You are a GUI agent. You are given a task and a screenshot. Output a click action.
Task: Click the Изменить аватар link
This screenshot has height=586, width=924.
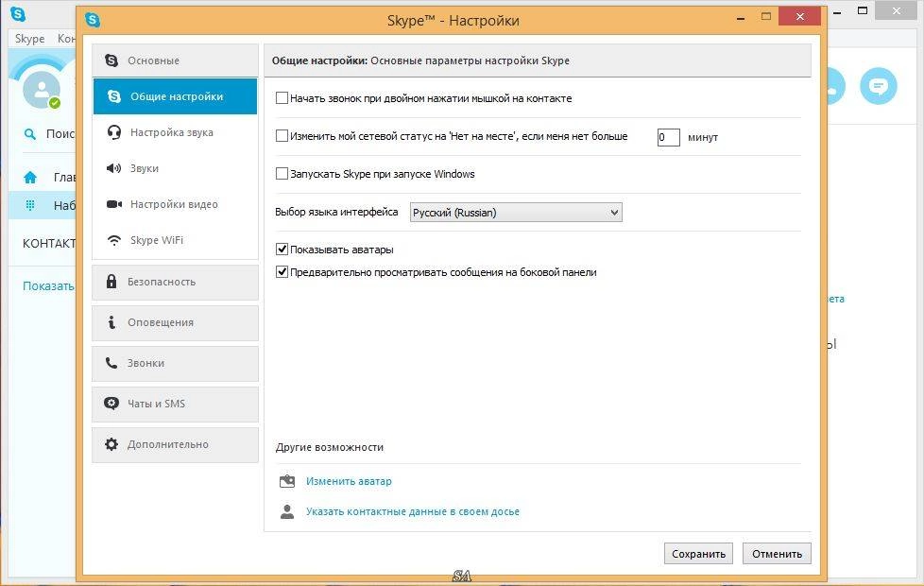349,481
